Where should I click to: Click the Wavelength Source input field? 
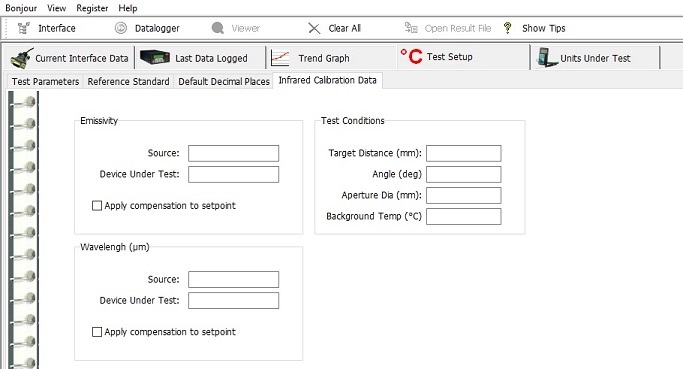click(233, 280)
